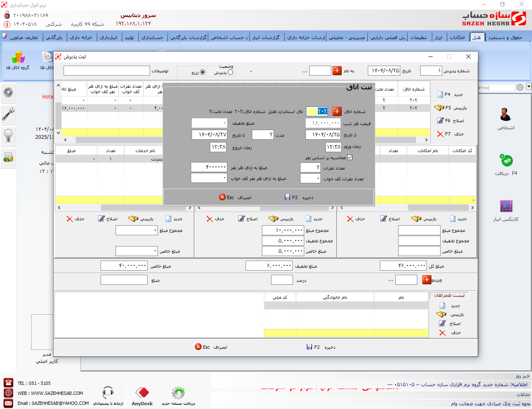Click the نام خانوادگی column header
Image resolution: width=532 pixels, height=409 pixels.
[335, 297]
